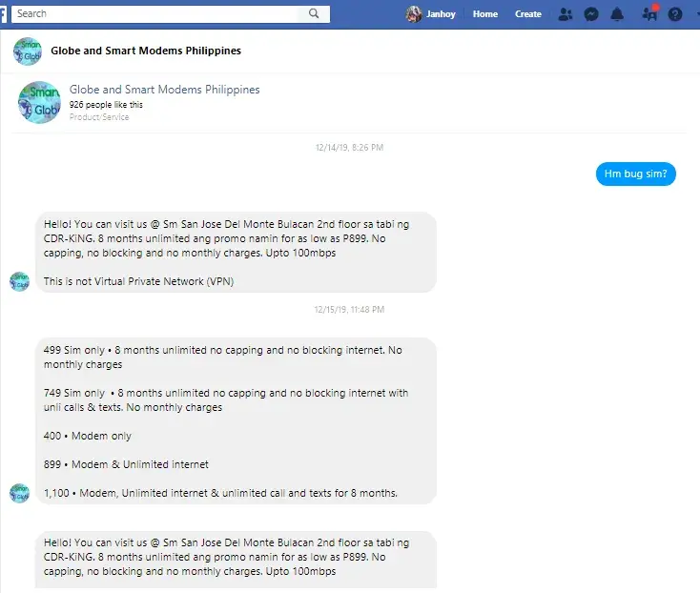
Task: Click the message listing 499 Sim only prices
Action: click(x=236, y=420)
